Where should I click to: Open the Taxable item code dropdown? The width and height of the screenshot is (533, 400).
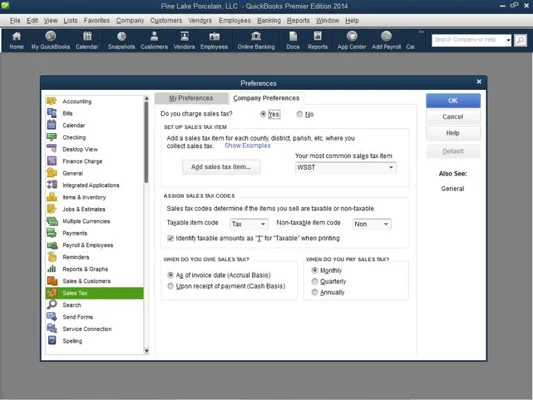pyautogui.click(x=263, y=224)
